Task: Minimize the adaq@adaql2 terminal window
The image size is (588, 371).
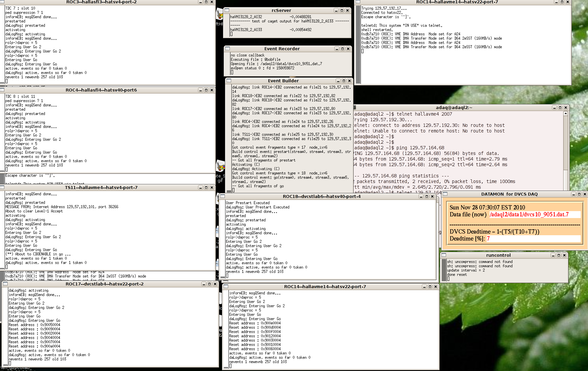Action: (x=554, y=108)
